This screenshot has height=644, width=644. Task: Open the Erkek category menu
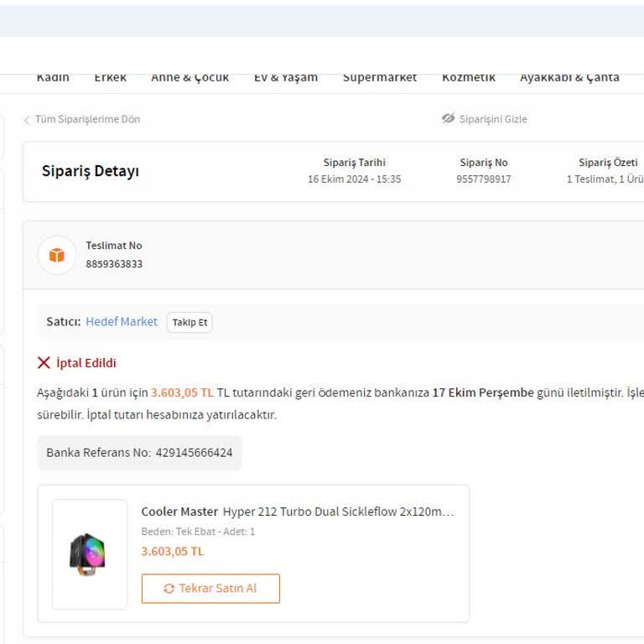point(110,78)
